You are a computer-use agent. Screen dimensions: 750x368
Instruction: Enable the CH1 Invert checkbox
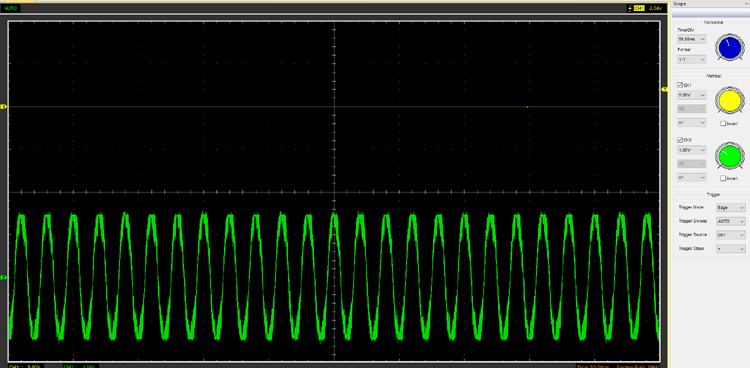(x=723, y=123)
